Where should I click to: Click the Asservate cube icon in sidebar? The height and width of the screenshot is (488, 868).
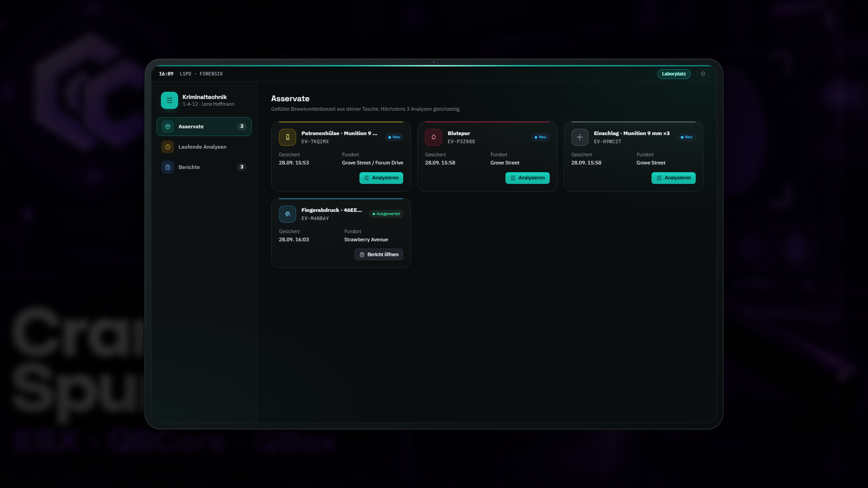(x=168, y=127)
